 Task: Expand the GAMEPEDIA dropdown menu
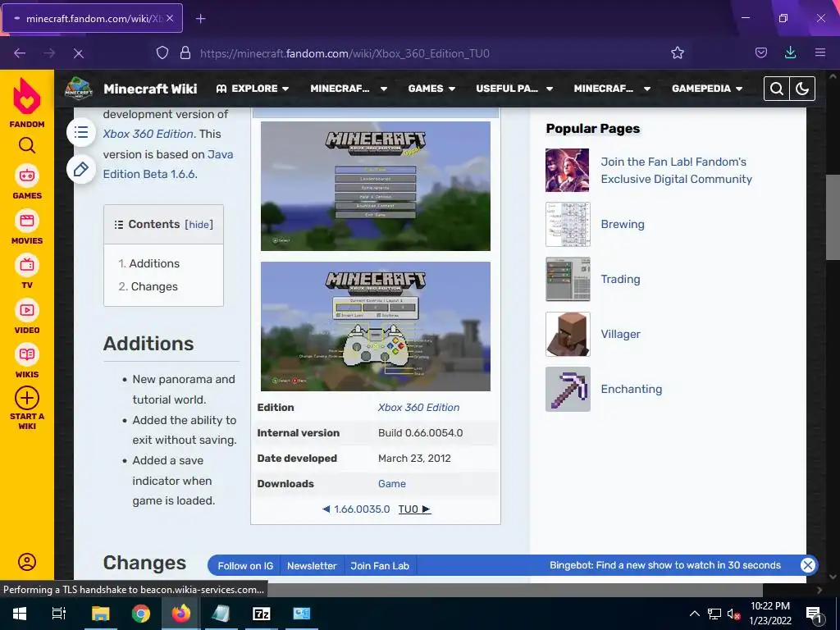[707, 89]
